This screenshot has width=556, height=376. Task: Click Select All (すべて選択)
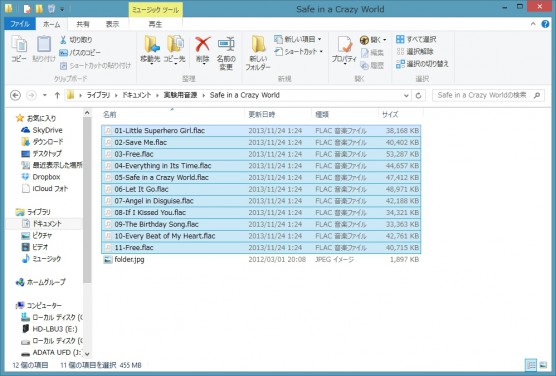coord(416,39)
